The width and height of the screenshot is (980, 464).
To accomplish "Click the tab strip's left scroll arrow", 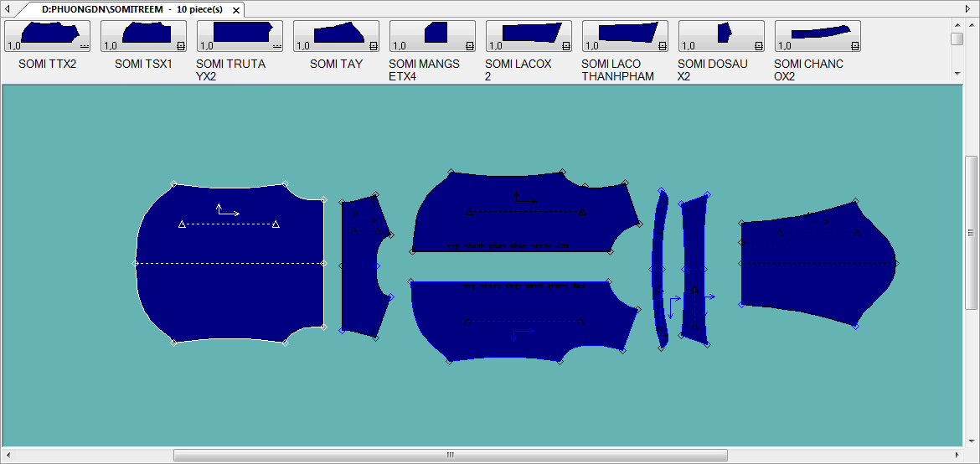I will (x=8, y=9).
